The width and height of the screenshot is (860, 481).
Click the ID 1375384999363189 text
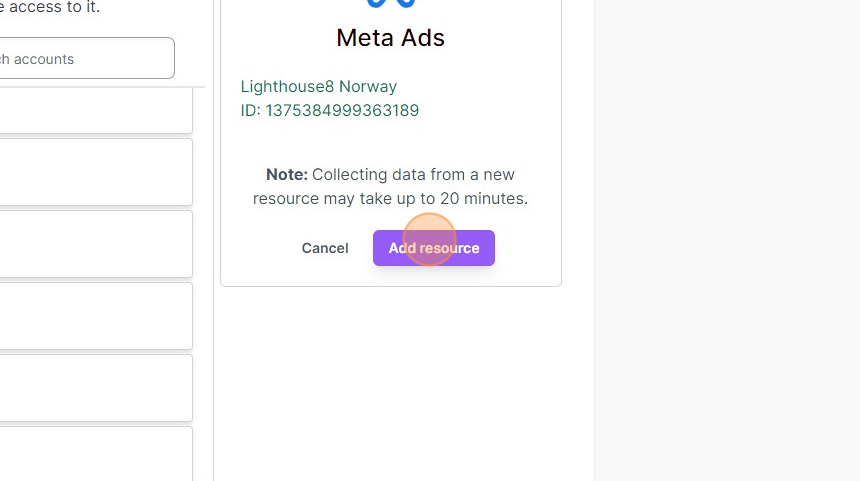(x=330, y=110)
